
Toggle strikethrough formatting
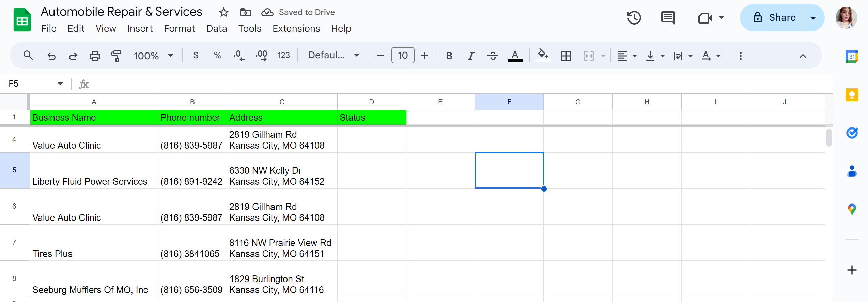coord(493,56)
